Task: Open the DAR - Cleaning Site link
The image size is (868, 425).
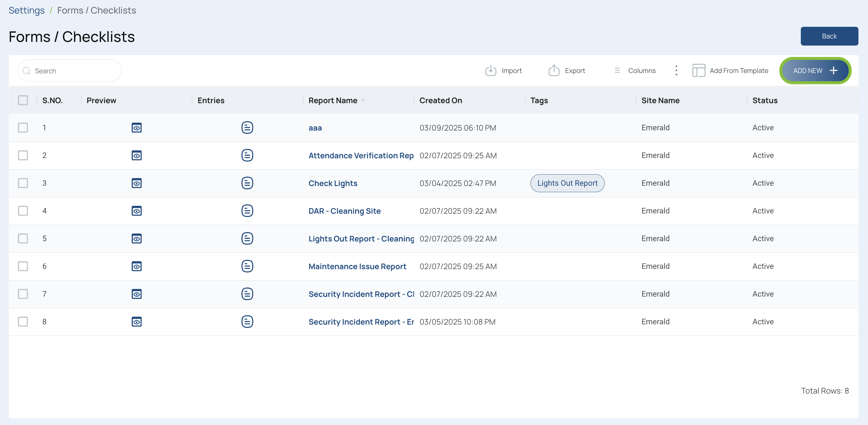Action: pyautogui.click(x=344, y=211)
